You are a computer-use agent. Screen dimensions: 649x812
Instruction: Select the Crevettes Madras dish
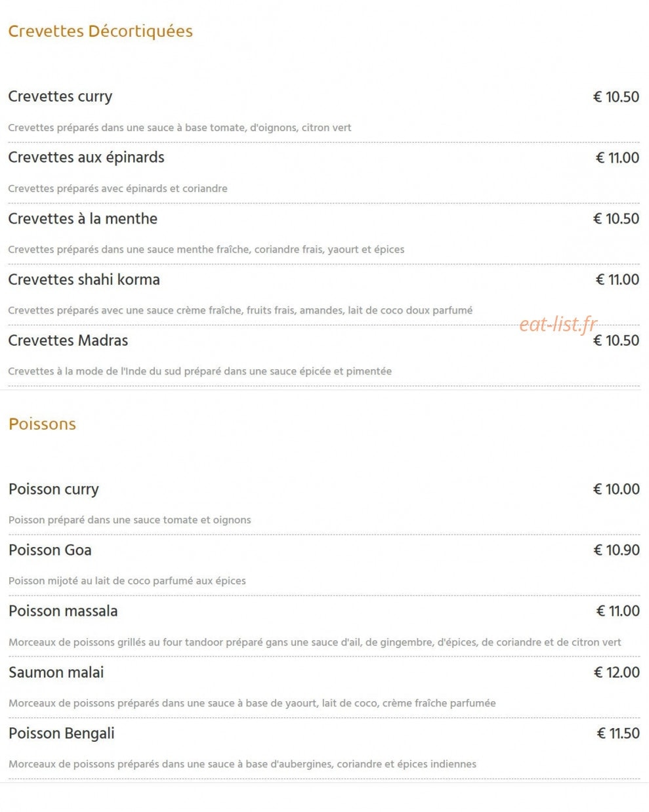[68, 340]
